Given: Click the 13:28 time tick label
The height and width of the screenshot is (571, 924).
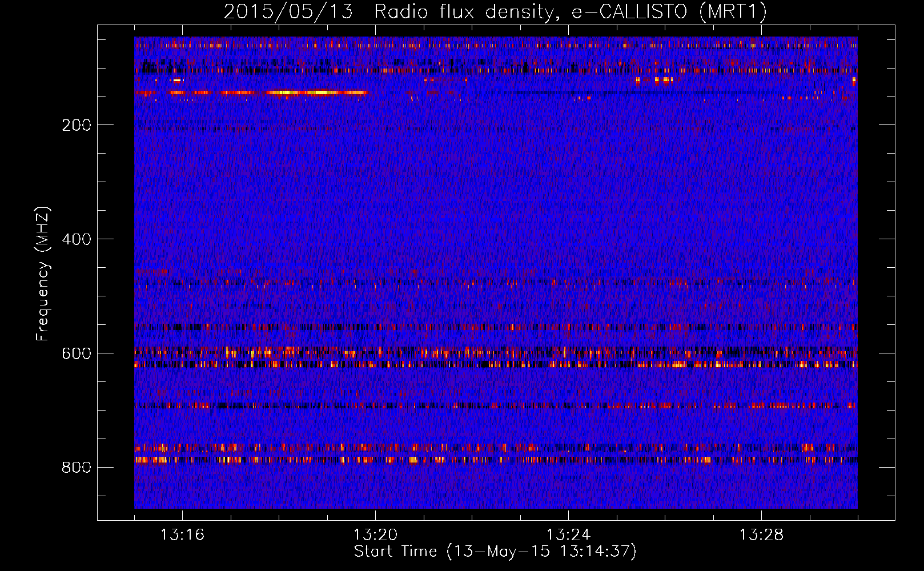Looking at the screenshot, I should (x=761, y=535).
